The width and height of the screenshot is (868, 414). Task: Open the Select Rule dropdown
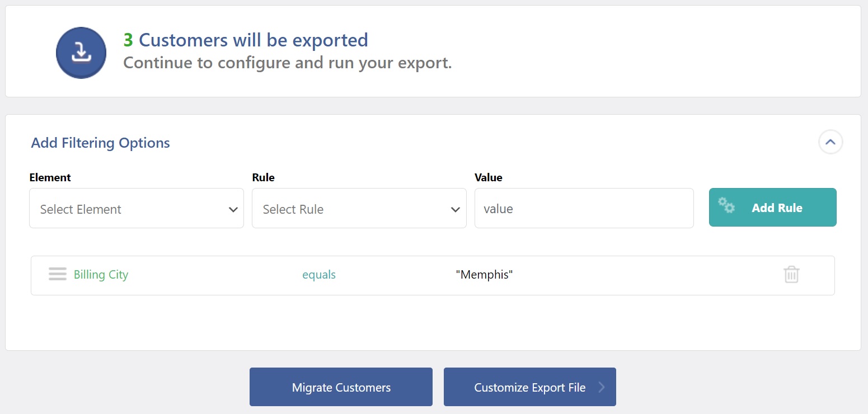(x=359, y=209)
